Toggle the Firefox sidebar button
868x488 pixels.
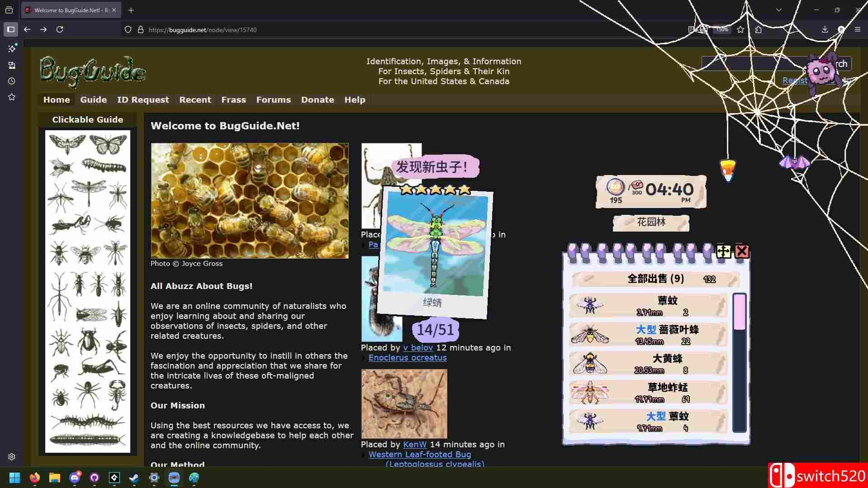(11, 30)
